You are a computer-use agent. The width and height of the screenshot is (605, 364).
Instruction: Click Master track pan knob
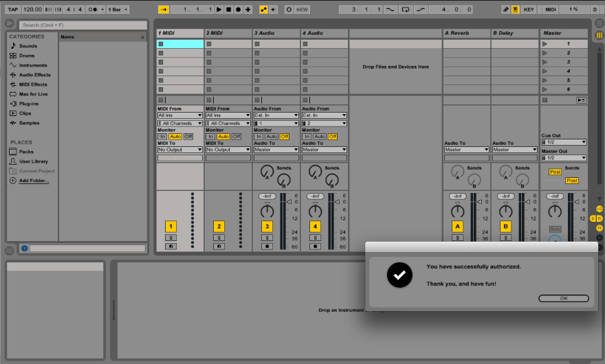(555, 211)
